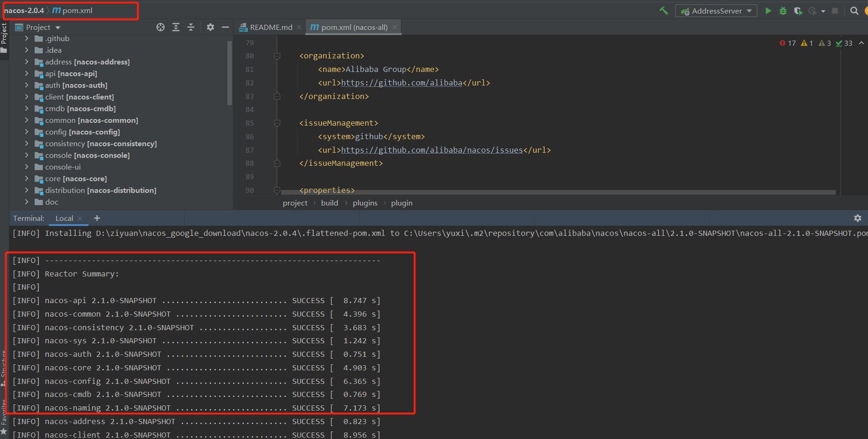Image resolution: width=868 pixels, height=439 pixels.
Task: Fold the issueManagement tag at line 85
Action: 277,123
